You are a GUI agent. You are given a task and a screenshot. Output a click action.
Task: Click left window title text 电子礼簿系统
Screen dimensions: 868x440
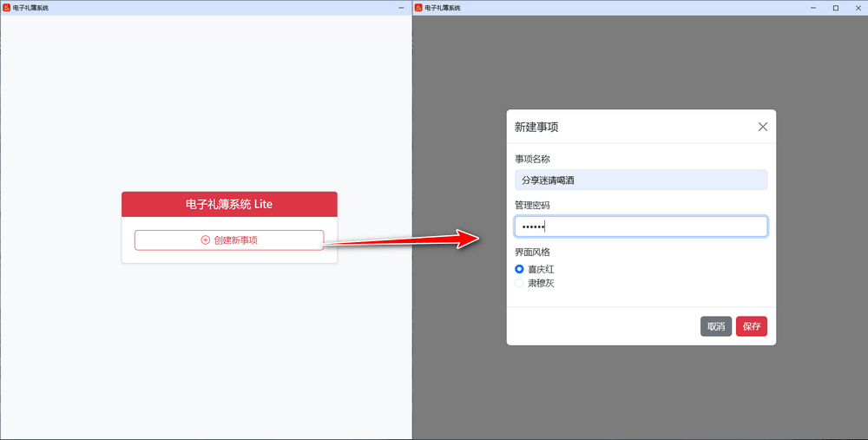coord(30,8)
